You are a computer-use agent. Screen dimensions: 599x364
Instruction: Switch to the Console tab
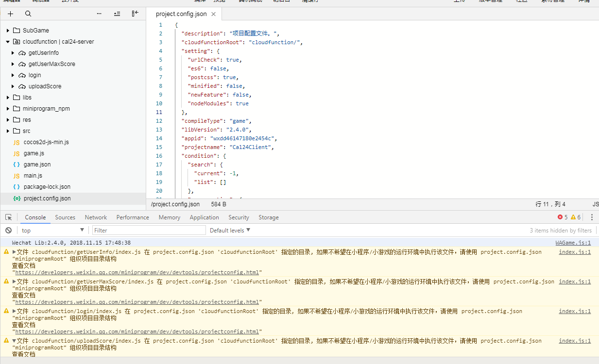tap(35, 217)
